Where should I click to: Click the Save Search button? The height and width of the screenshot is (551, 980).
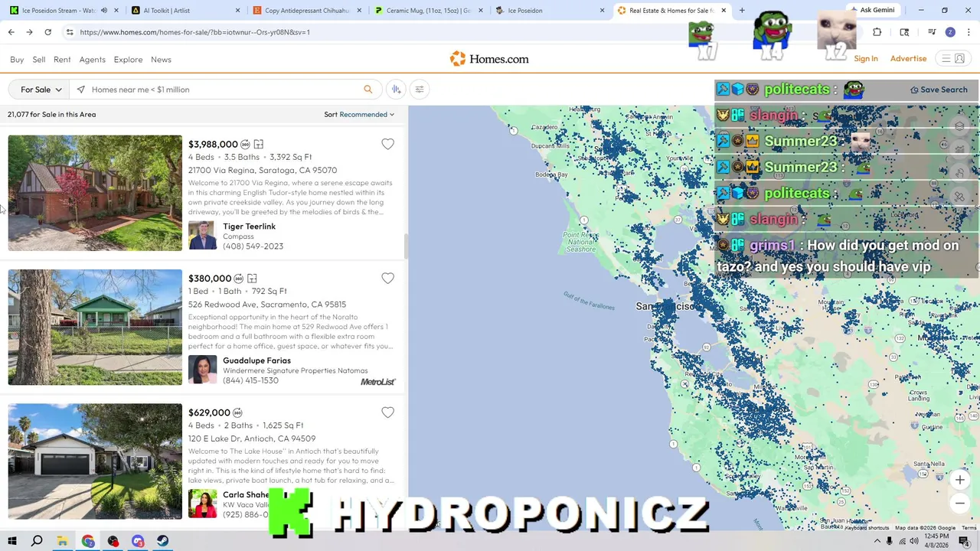[x=939, y=90]
